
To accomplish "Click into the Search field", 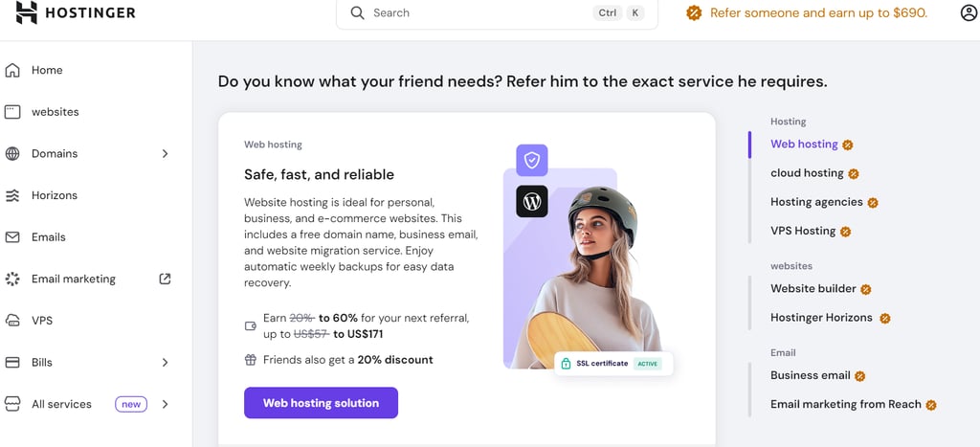I will (x=497, y=13).
